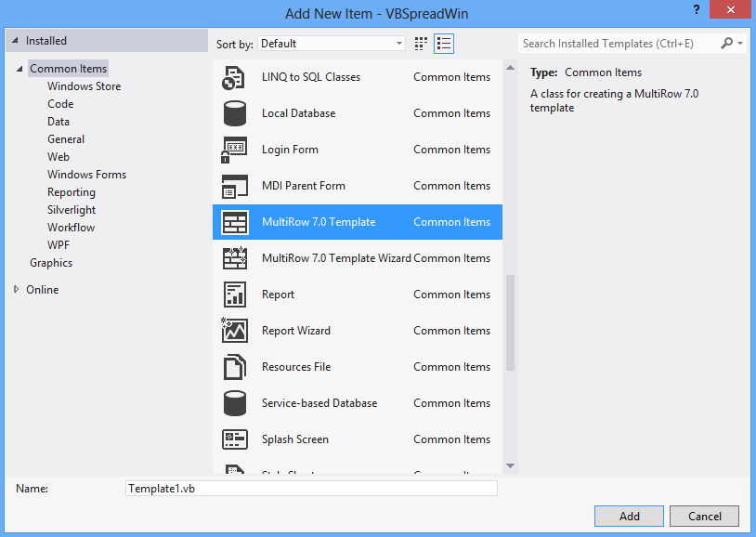
Task: Open the Sort by dropdown
Action: pos(332,44)
